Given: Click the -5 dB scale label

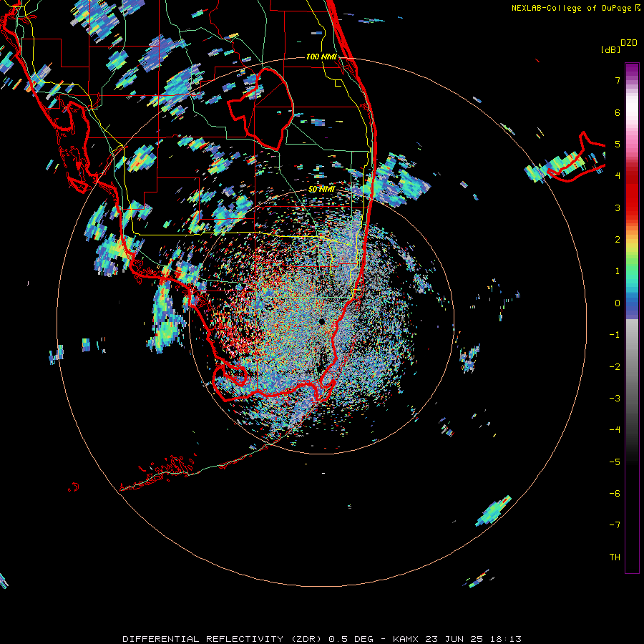Looking at the screenshot, I should tap(615, 462).
